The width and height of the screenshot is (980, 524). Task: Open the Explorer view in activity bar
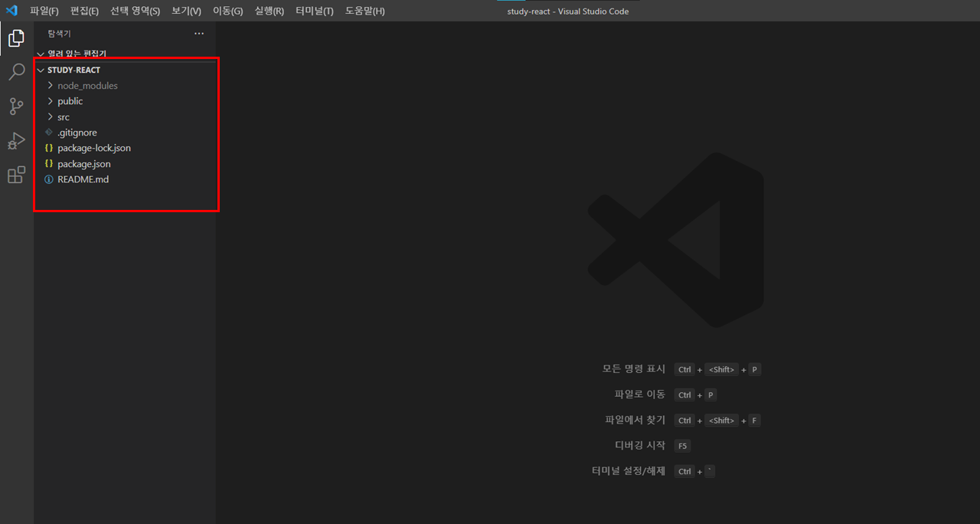(x=16, y=38)
